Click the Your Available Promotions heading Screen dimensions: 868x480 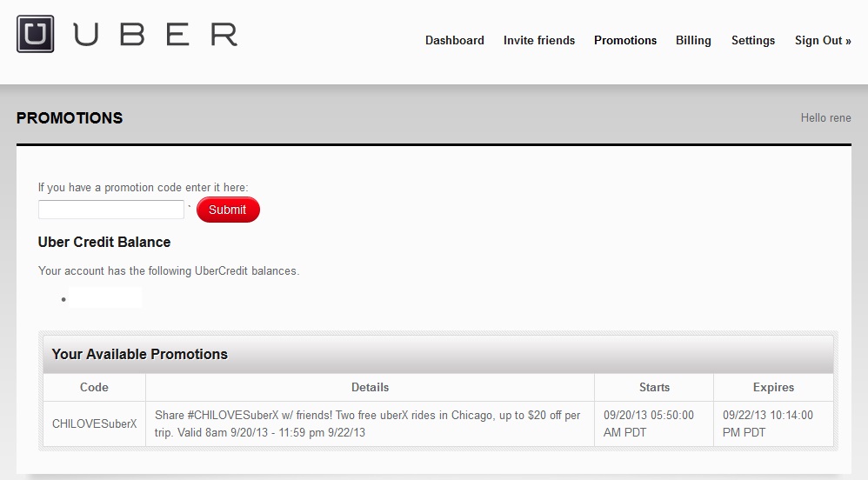click(139, 354)
